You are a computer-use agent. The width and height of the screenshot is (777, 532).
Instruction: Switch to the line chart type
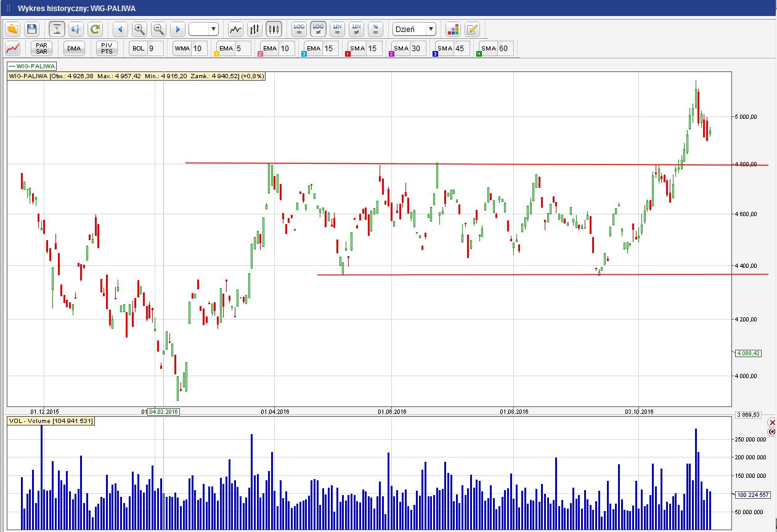(235, 29)
